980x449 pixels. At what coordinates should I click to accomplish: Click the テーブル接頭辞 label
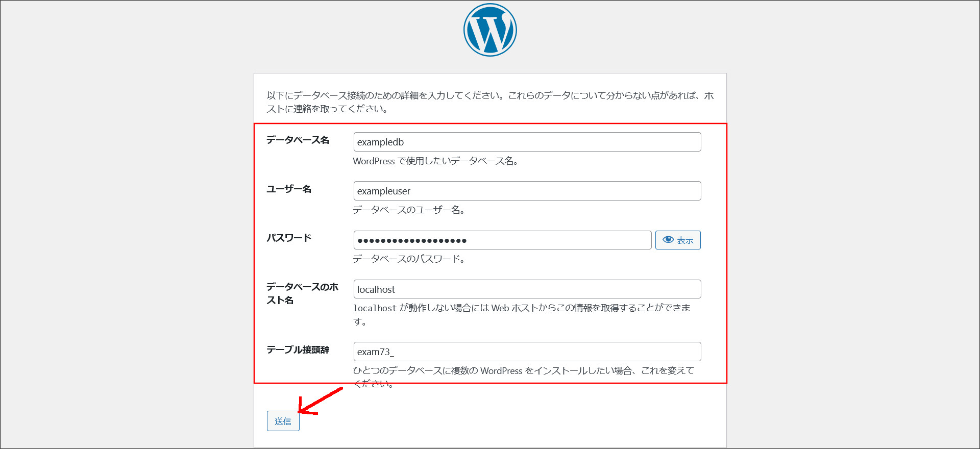298,350
